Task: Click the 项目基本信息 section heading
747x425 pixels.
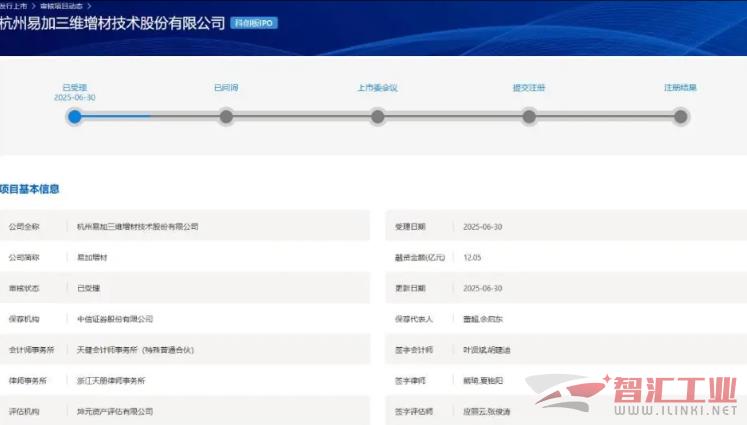Action: coord(30,189)
